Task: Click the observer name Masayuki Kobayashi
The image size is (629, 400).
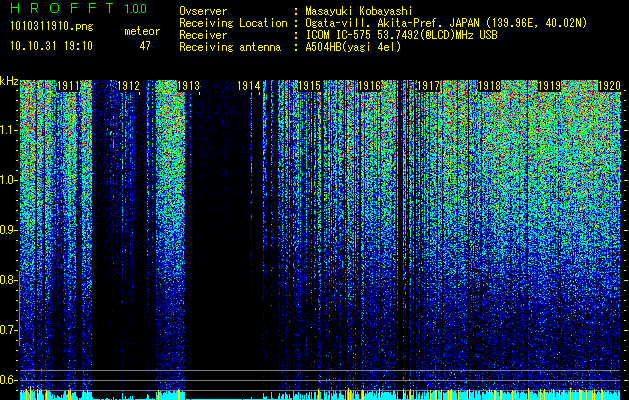Action: (x=359, y=12)
